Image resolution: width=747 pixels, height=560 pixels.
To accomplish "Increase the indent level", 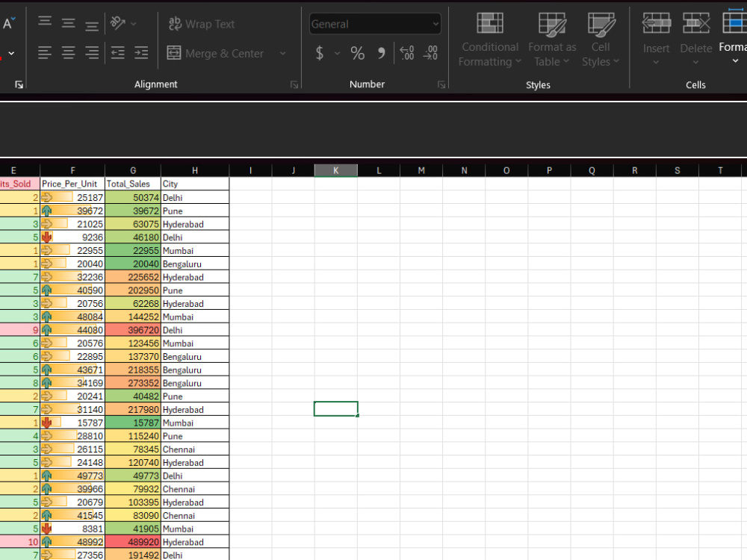I will pos(141,52).
